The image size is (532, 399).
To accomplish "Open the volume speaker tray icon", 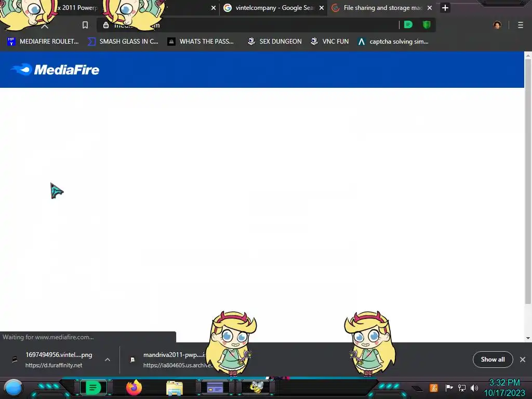I will [474, 388].
